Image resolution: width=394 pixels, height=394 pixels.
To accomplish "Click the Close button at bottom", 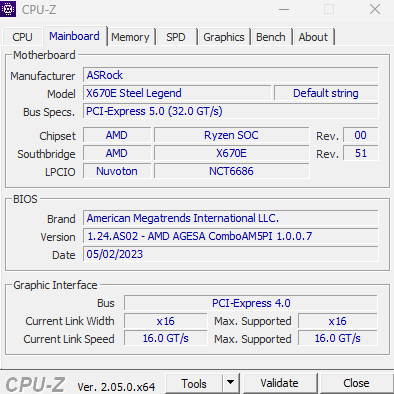I will click(x=356, y=384).
